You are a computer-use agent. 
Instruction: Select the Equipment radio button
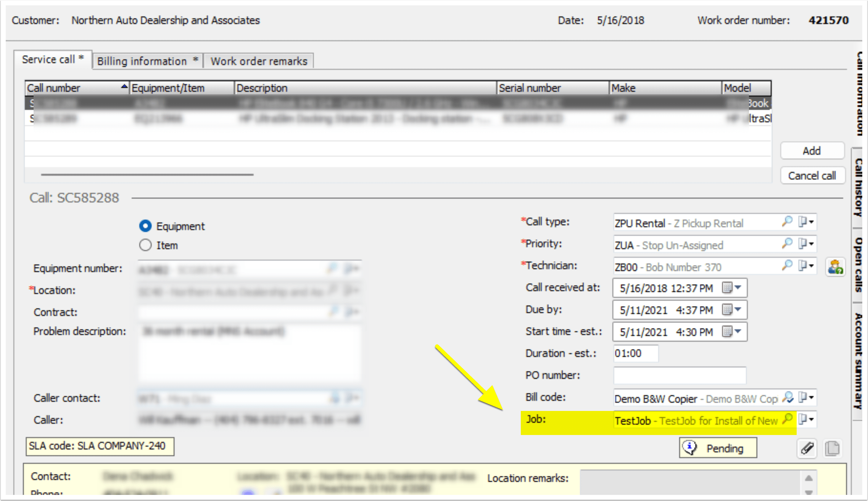pos(145,226)
